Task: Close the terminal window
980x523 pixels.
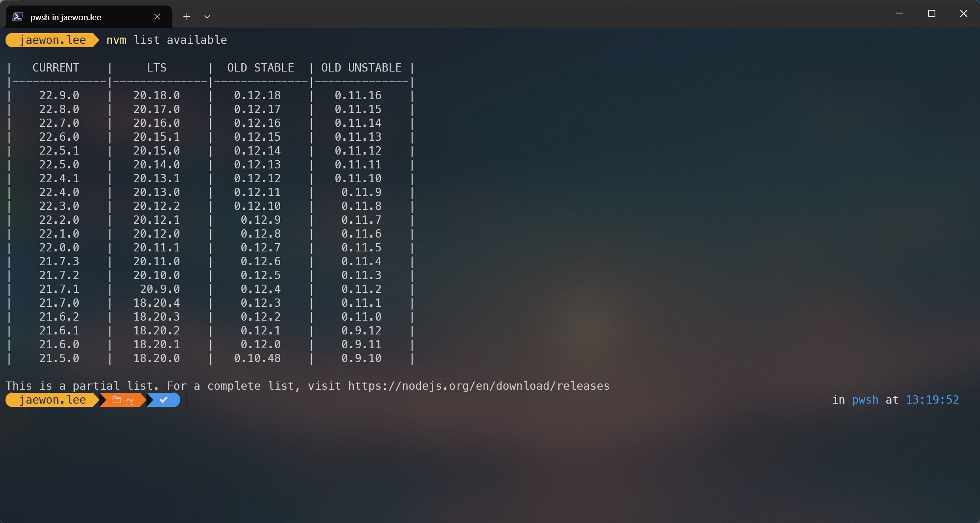Action: [964, 13]
